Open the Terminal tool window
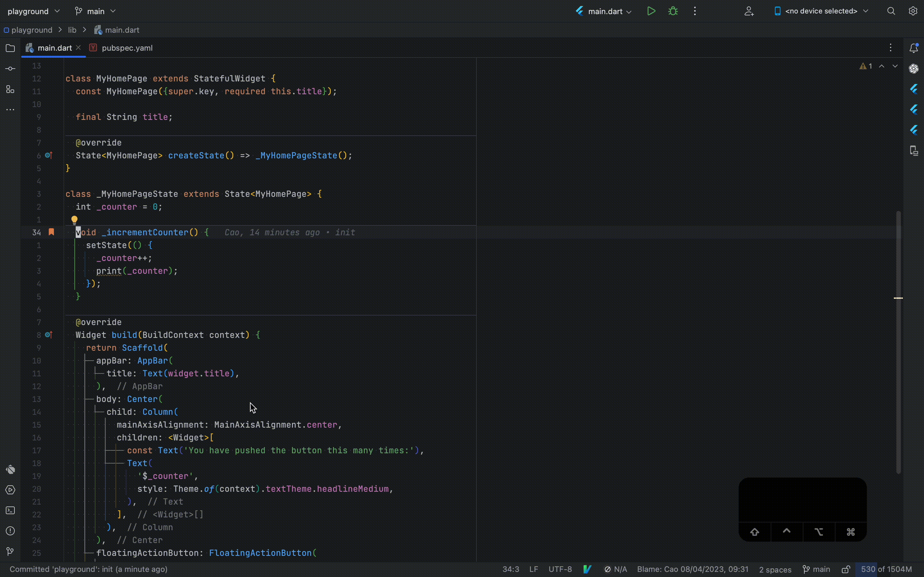Image resolution: width=924 pixels, height=577 pixels. pyautogui.click(x=10, y=511)
